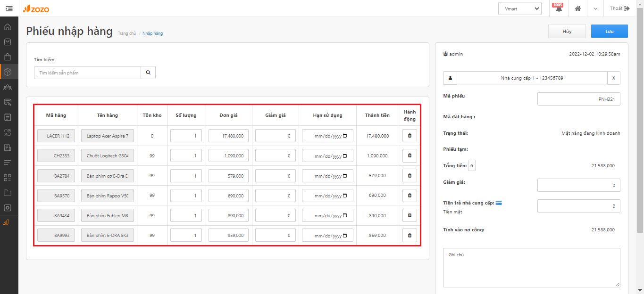The height and width of the screenshot is (294, 644).
Task: Click the quantity field for BA9993
Action: point(186,235)
